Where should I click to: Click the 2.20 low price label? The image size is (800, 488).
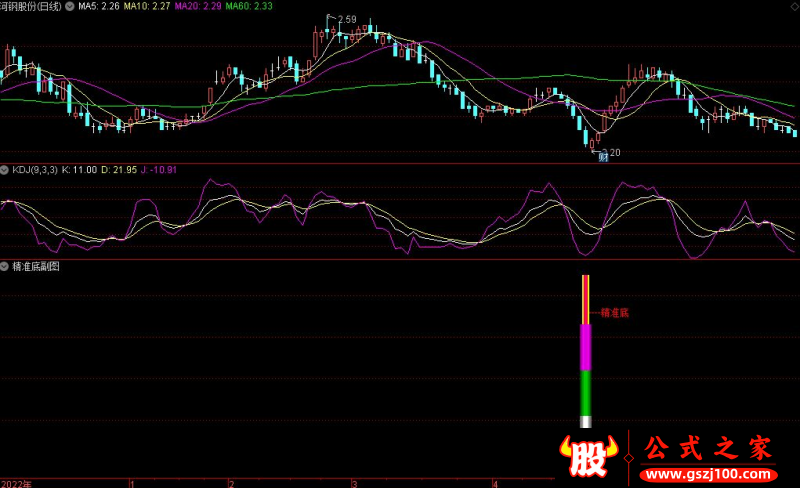pyautogui.click(x=611, y=152)
